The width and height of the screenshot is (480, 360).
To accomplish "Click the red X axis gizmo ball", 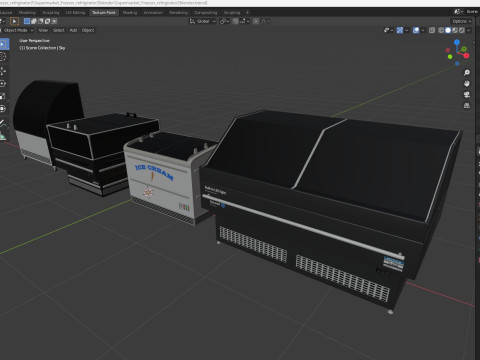I will pos(466,55).
